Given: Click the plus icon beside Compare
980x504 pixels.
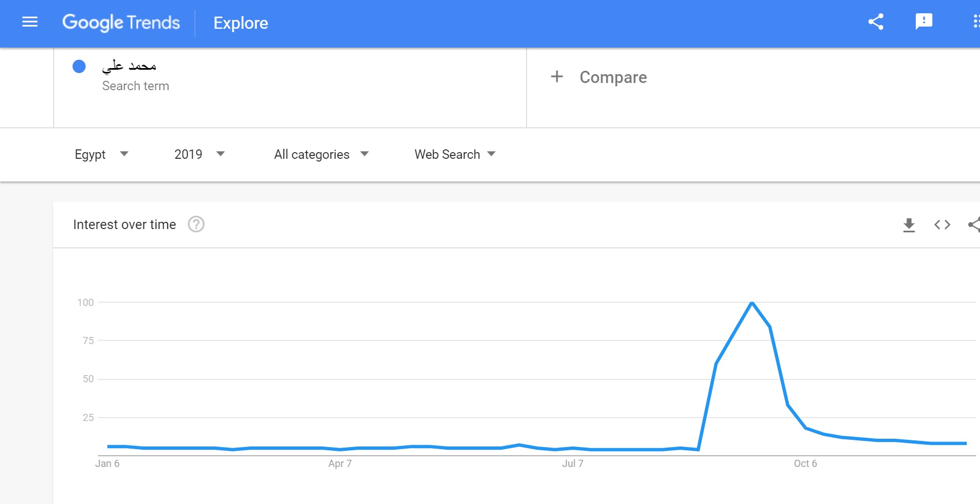Looking at the screenshot, I should (x=557, y=76).
